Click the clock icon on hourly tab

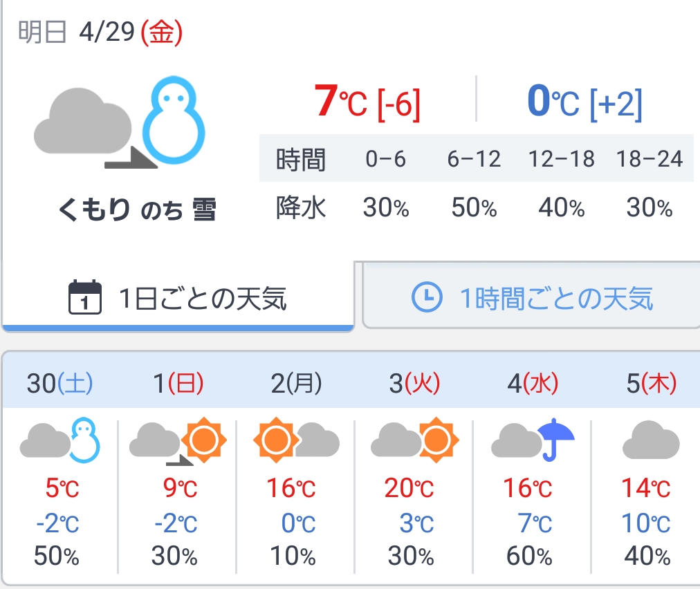427,297
